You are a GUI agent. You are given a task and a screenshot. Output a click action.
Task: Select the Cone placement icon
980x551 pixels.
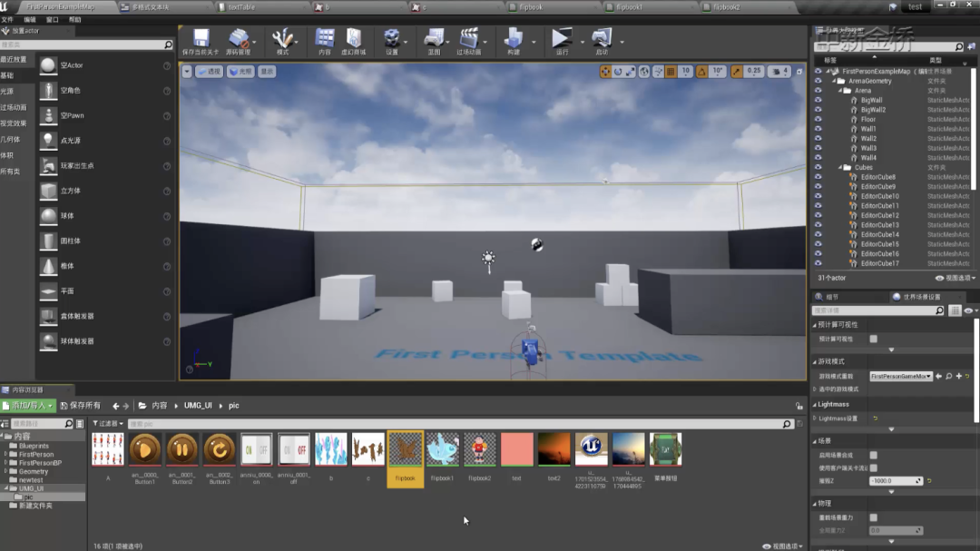click(x=48, y=266)
